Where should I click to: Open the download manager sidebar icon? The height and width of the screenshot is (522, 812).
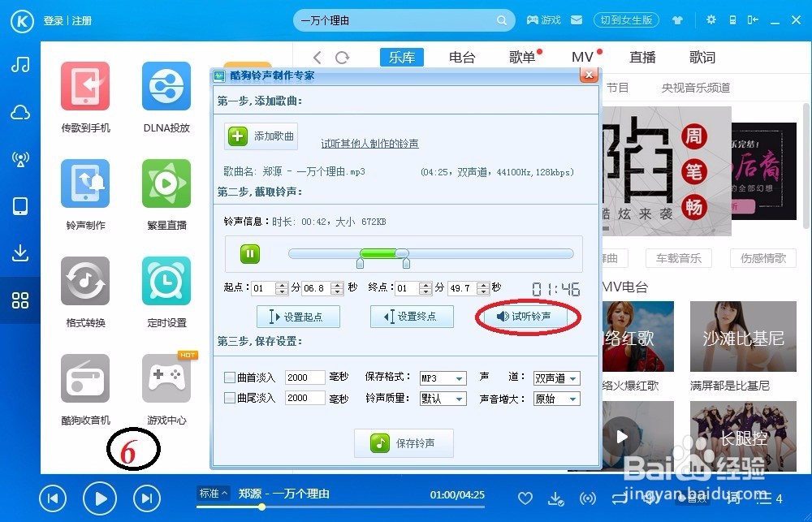tap(20, 252)
